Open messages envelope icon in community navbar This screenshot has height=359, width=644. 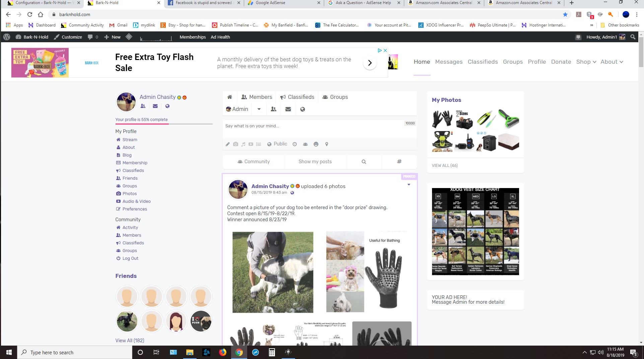tap(288, 109)
